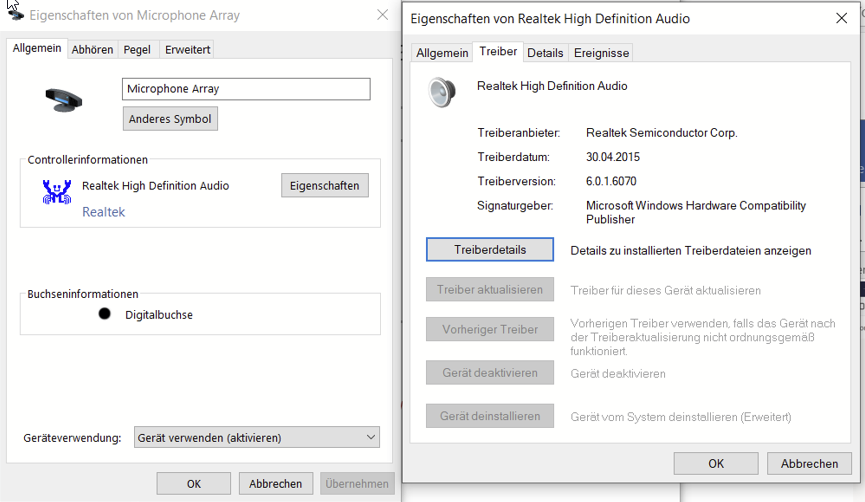Open the Abhören tab
The image size is (865, 502).
[92, 50]
